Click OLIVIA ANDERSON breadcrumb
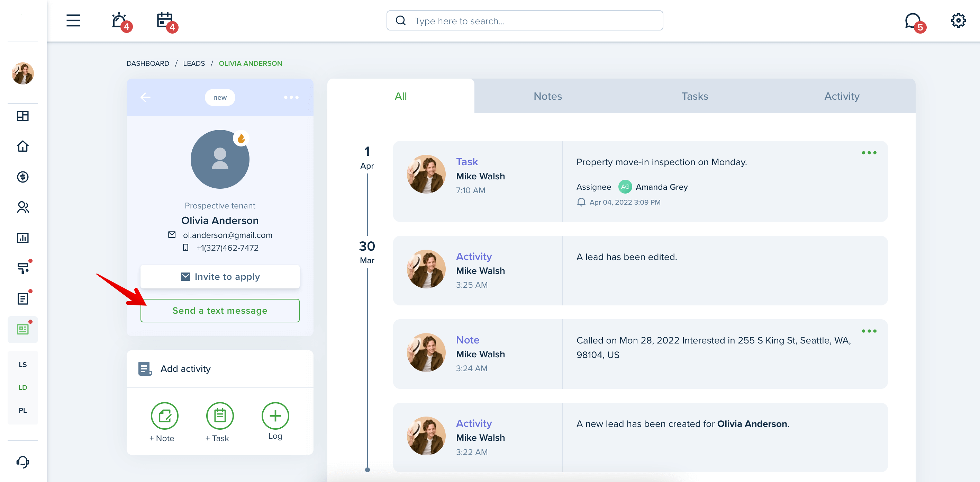Image resolution: width=980 pixels, height=482 pixels. click(250, 63)
